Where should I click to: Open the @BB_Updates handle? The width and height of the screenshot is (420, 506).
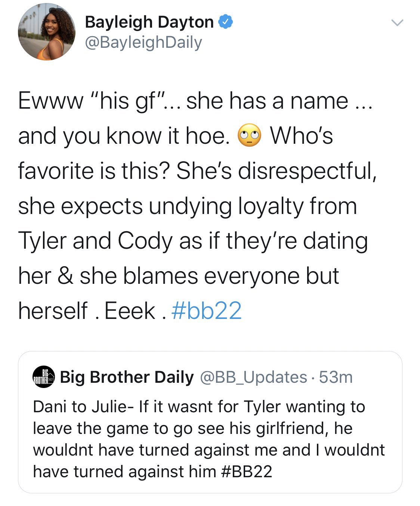[254, 378]
